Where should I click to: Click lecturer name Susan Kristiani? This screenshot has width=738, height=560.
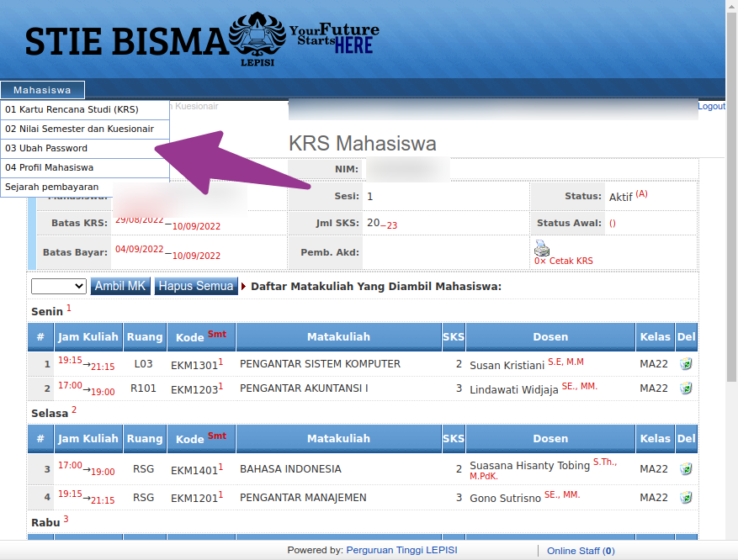click(x=507, y=365)
